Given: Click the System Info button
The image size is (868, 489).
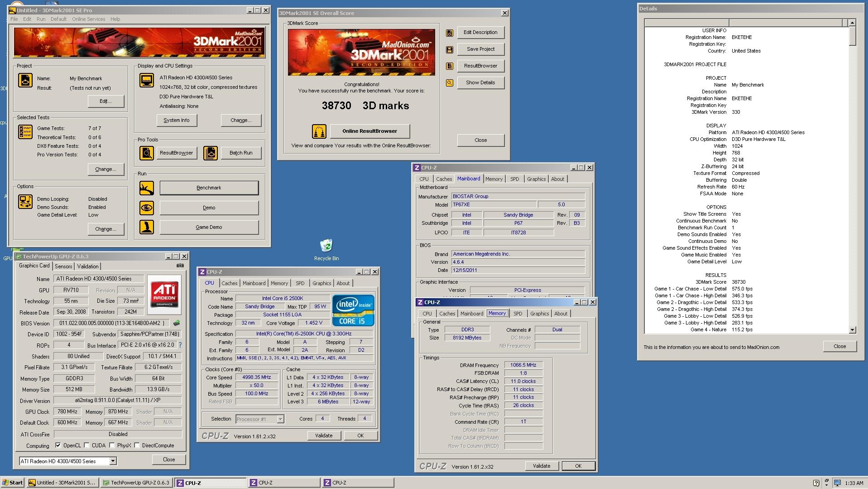Looking at the screenshot, I should coord(177,121).
